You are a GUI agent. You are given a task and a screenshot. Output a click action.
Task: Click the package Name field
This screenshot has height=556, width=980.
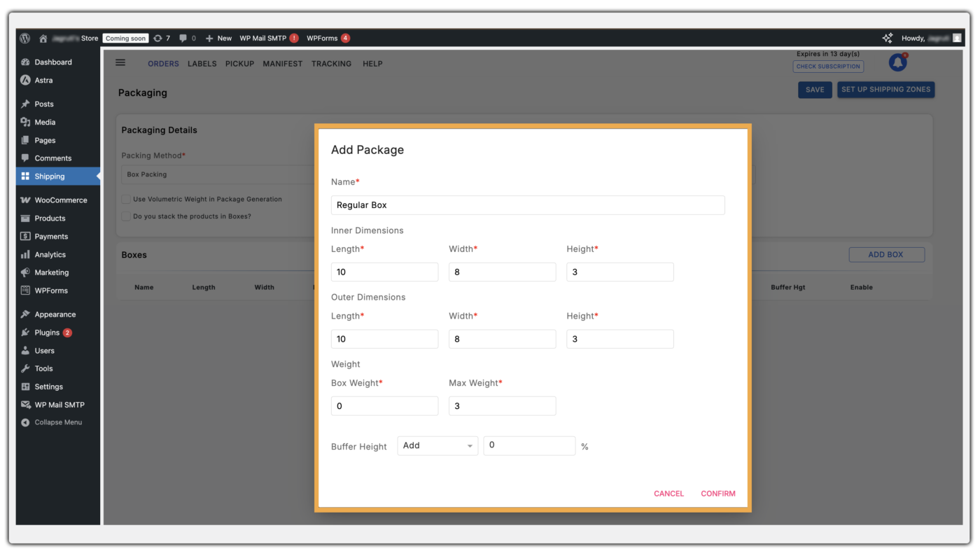528,205
